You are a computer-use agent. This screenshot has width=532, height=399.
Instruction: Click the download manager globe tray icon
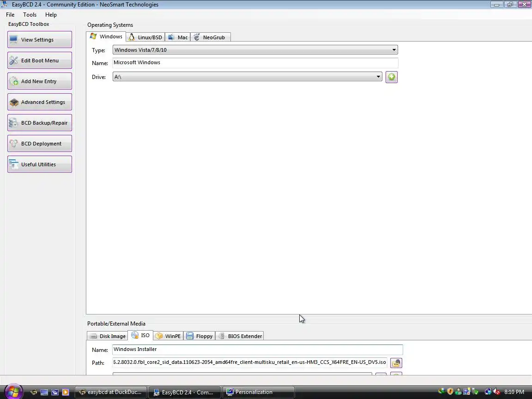click(x=441, y=392)
